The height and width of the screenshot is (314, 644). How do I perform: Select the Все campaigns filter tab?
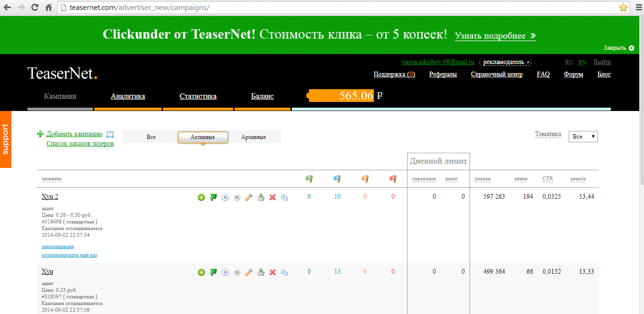(x=151, y=137)
